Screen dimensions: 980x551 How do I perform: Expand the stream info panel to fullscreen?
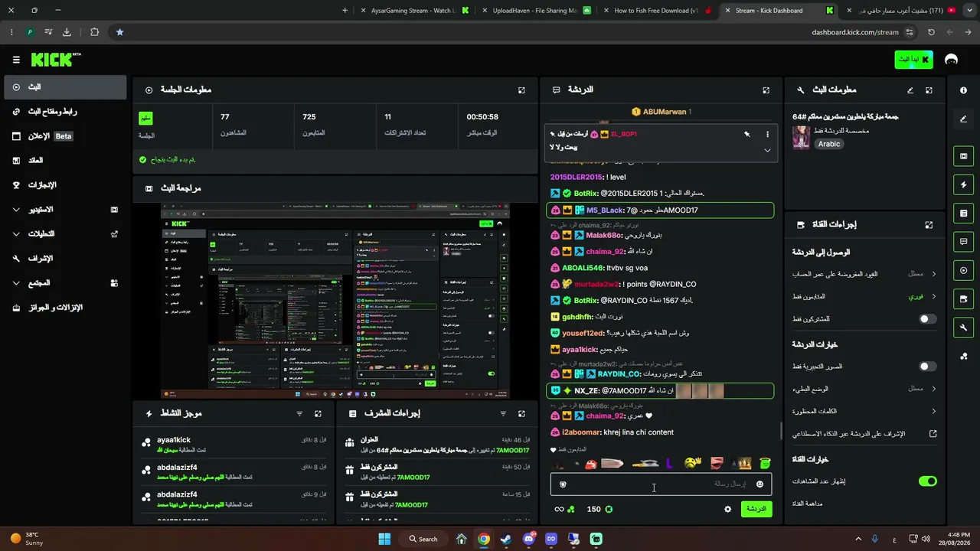(929, 90)
